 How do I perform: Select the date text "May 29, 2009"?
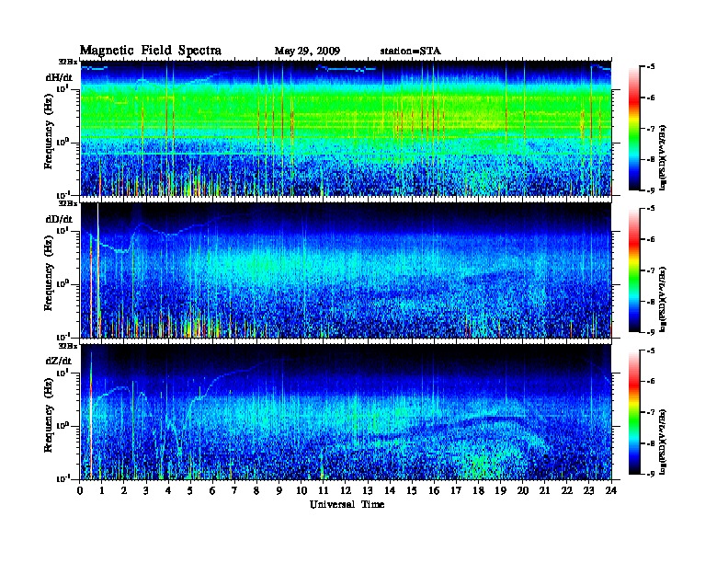tap(307, 52)
